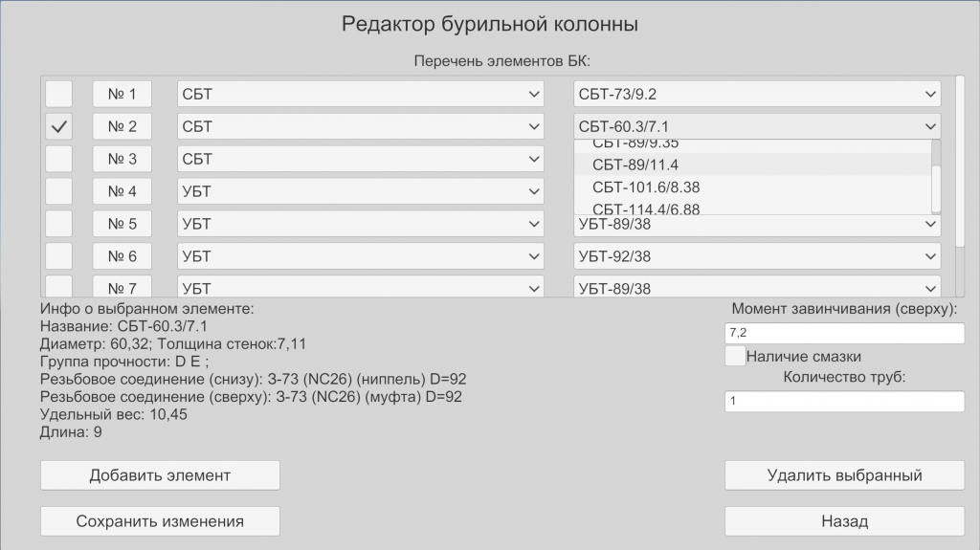The width and height of the screenshot is (980, 550).
Task: Pick the СБТ-114.4/6.88 list option
Action: pos(645,209)
